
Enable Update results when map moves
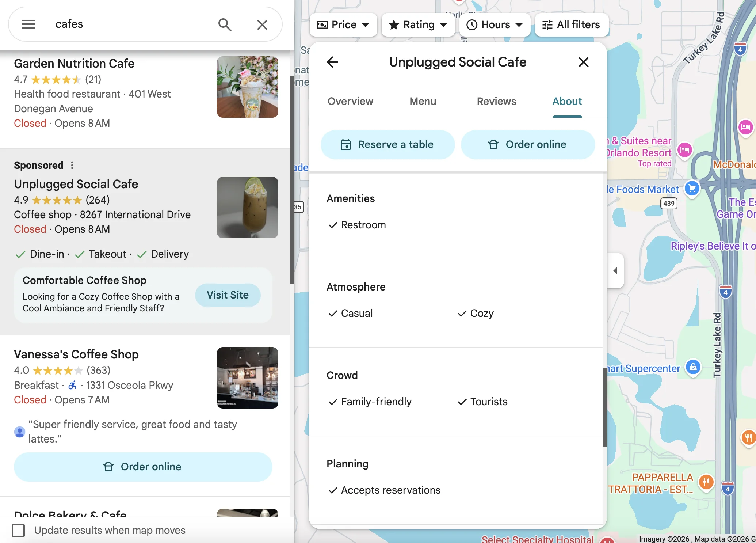coord(18,530)
